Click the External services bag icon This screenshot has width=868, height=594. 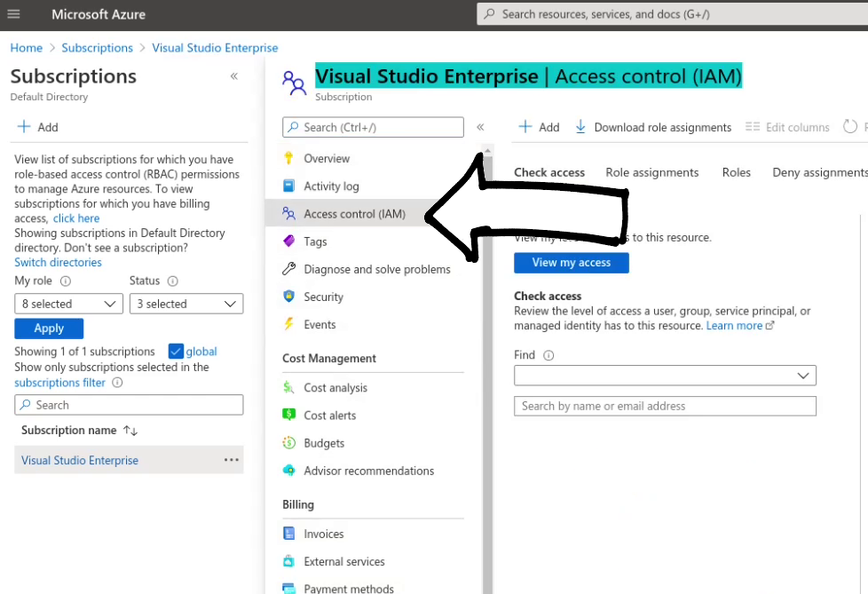click(288, 561)
